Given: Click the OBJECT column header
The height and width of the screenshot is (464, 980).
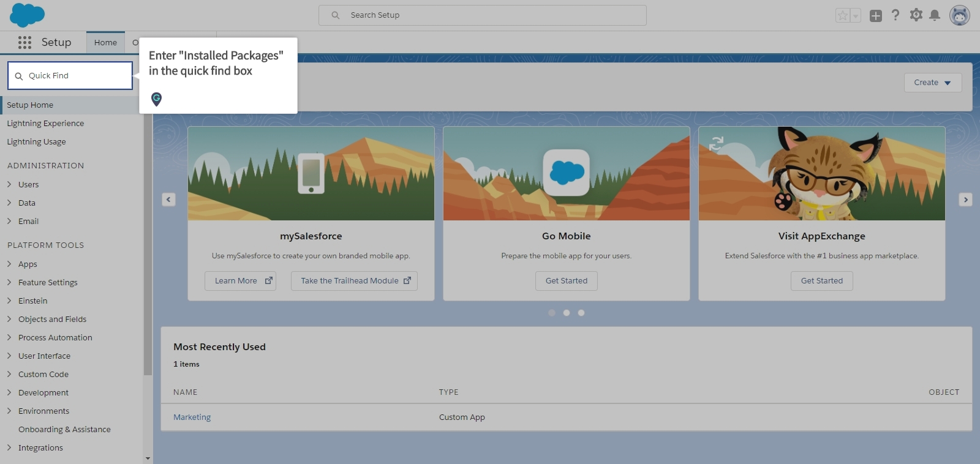Looking at the screenshot, I should [944, 392].
